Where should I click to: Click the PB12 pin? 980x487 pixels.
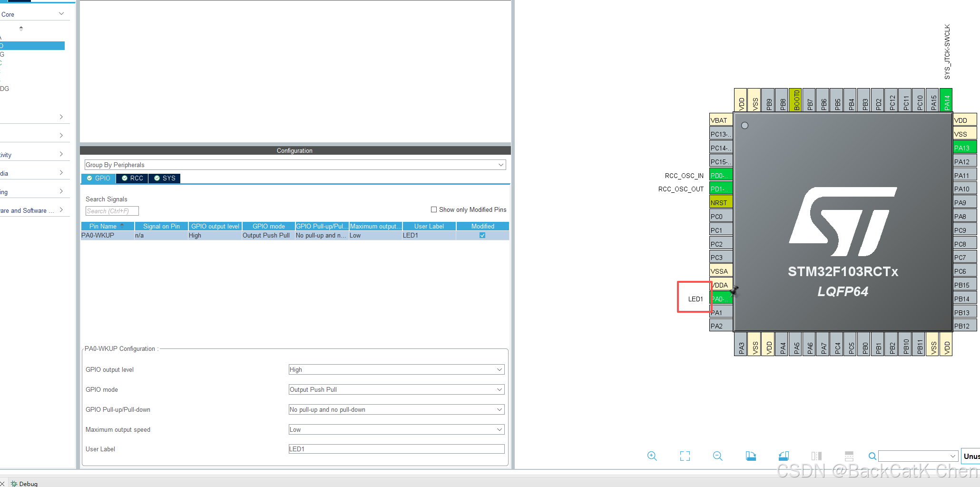[x=965, y=326]
